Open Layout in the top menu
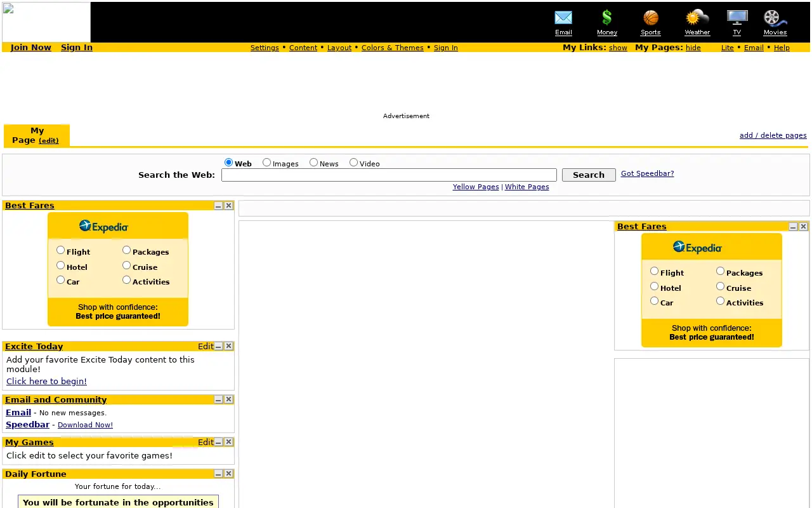Viewport: 812px width, 508px height. (x=339, y=48)
